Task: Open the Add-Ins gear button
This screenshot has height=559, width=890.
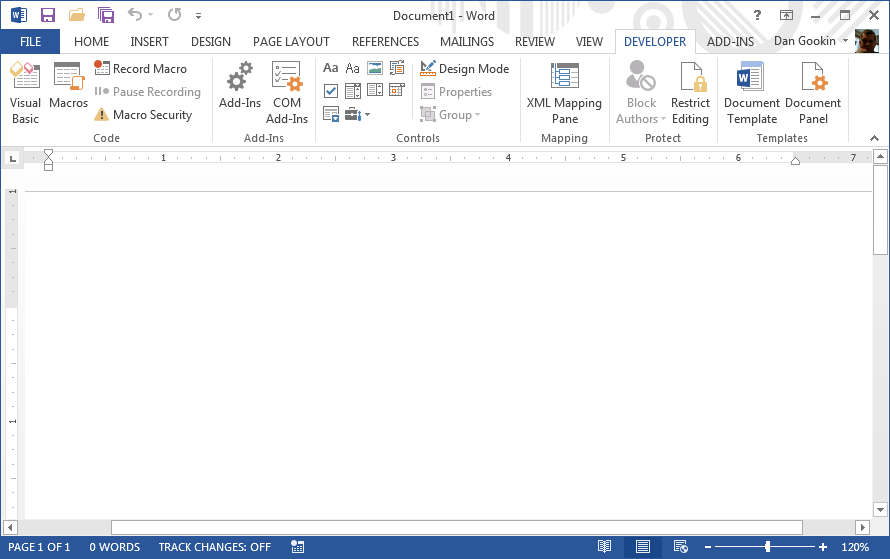Action: click(240, 86)
